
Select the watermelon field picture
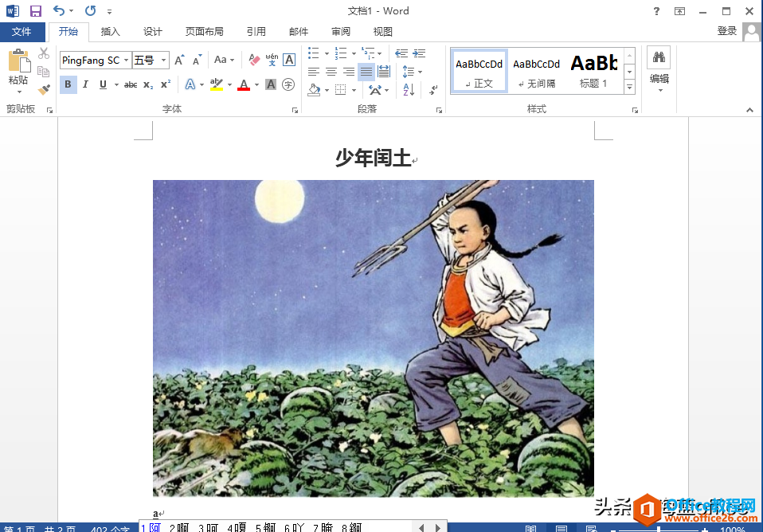coord(374,338)
